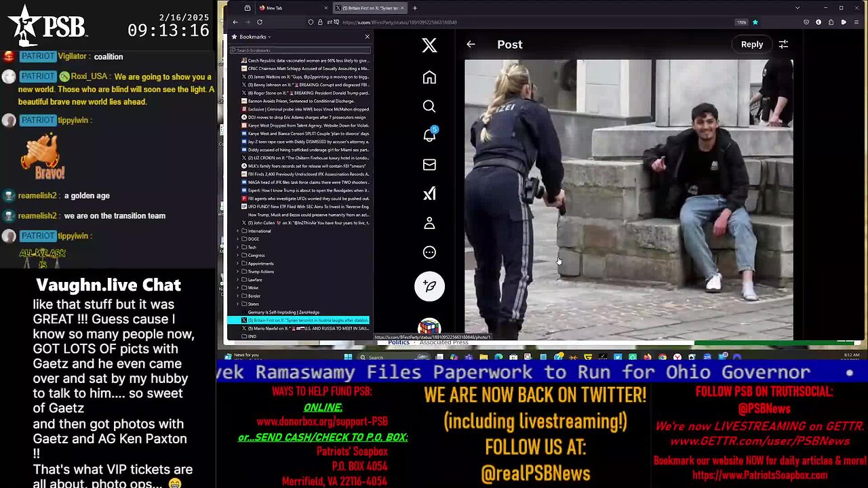
Task: Close the Bookmarks sidebar
Action: (367, 37)
